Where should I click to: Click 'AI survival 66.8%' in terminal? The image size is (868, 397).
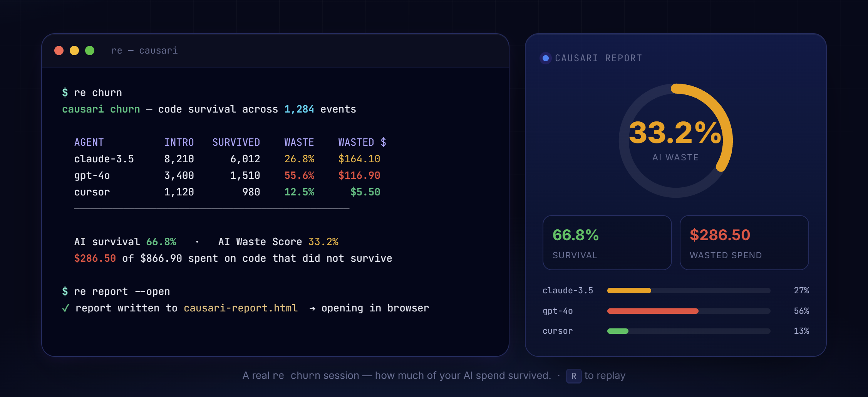coord(125,242)
